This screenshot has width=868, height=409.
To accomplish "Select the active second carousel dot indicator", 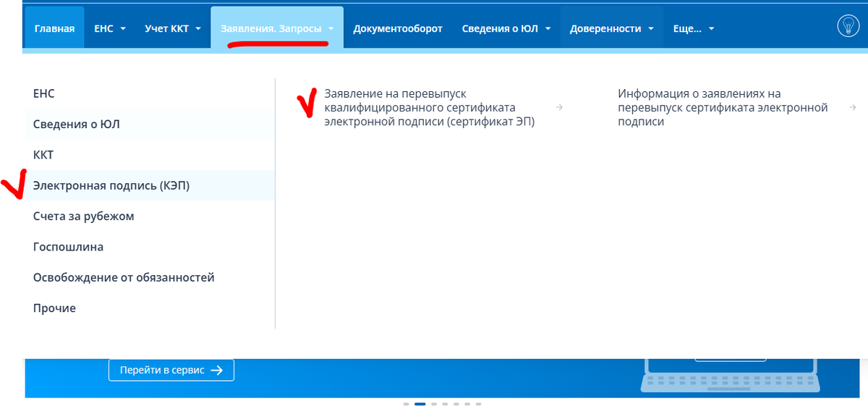I will coord(420,404).
